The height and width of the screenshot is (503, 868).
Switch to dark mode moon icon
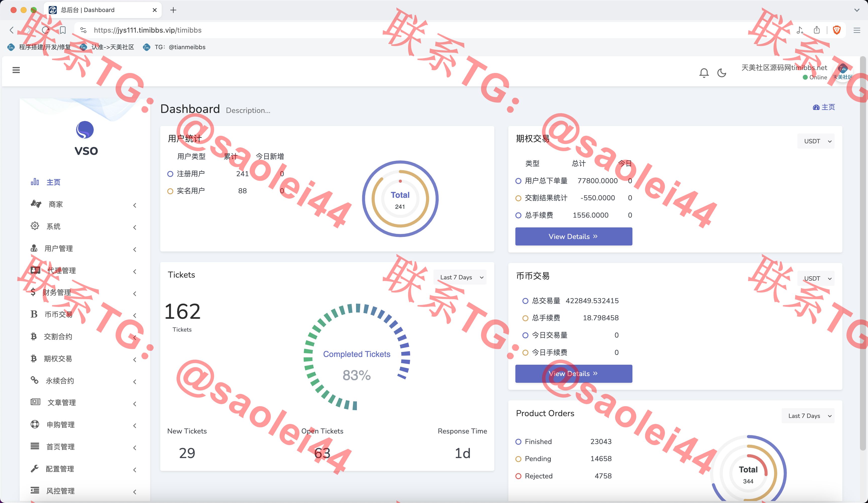click(722, 73)
